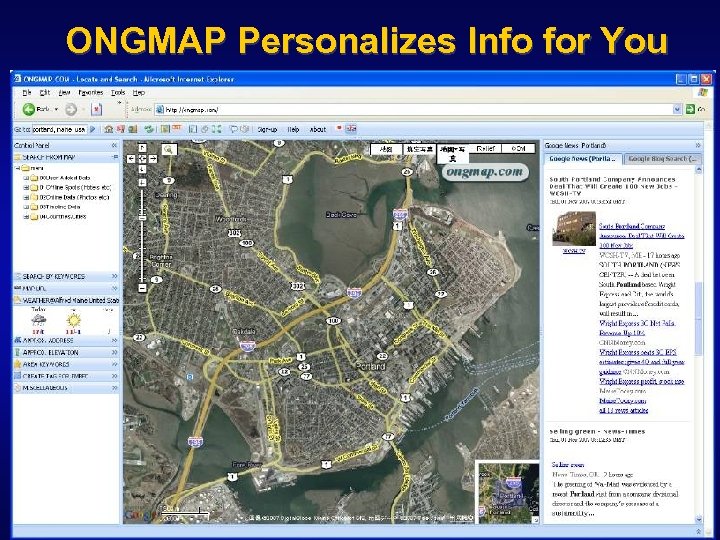Click the map zoom in plus button
This screenshot has width=720, height=540.
(142, 183)
